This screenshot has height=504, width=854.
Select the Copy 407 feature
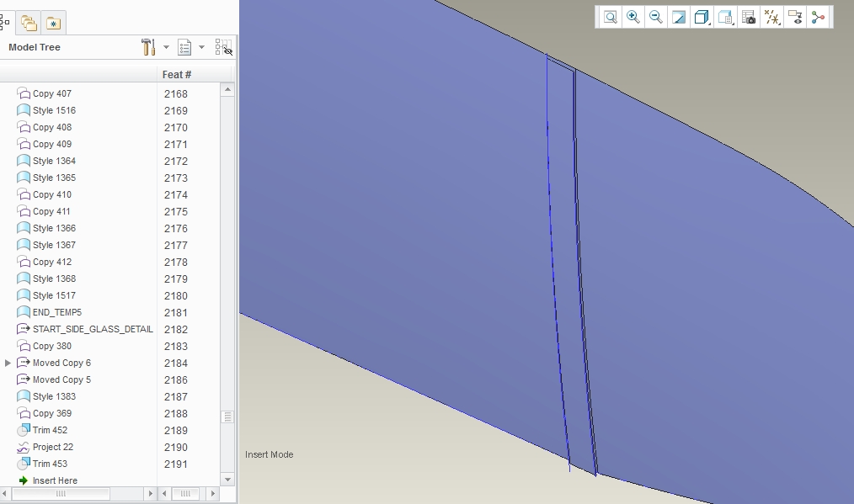tap(51, 93)
